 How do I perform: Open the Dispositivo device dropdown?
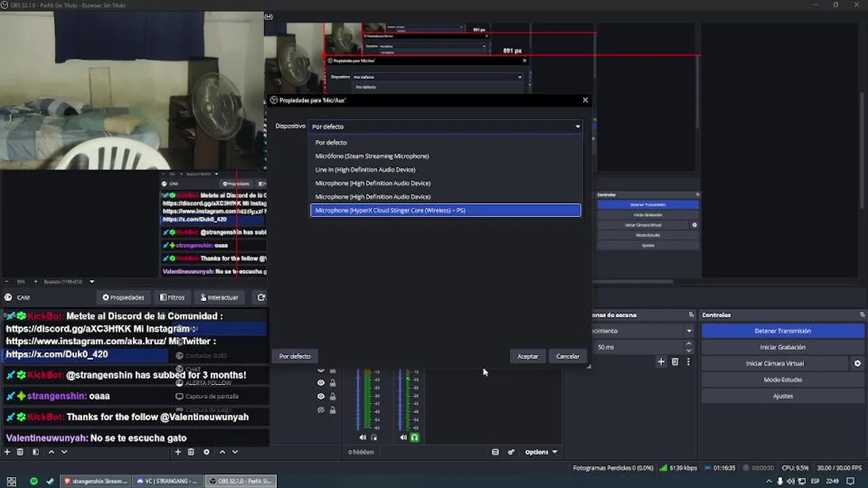click(x=446, y=126)
